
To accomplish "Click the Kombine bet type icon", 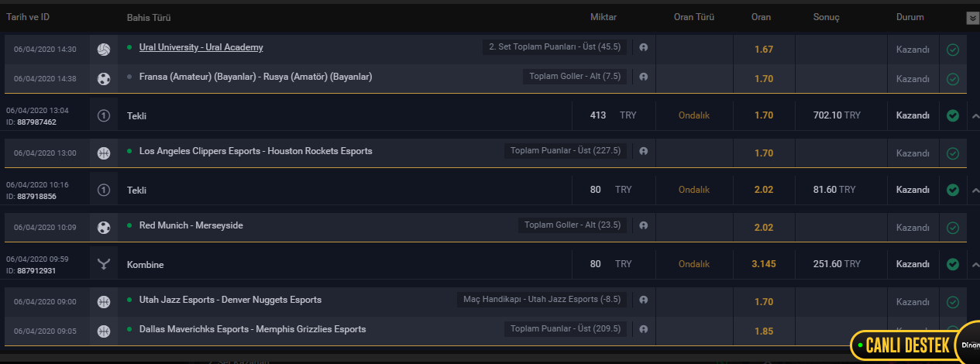I will click(x=104, y=264).
